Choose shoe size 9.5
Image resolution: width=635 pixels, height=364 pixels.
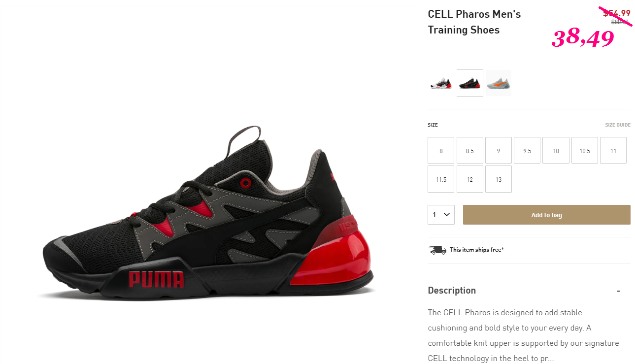527,150
